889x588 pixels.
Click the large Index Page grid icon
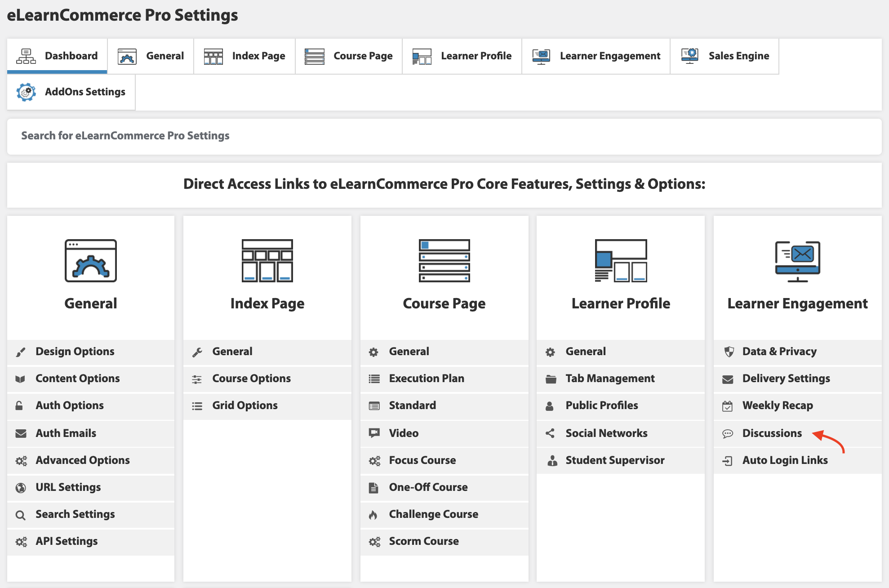(267, 261)
